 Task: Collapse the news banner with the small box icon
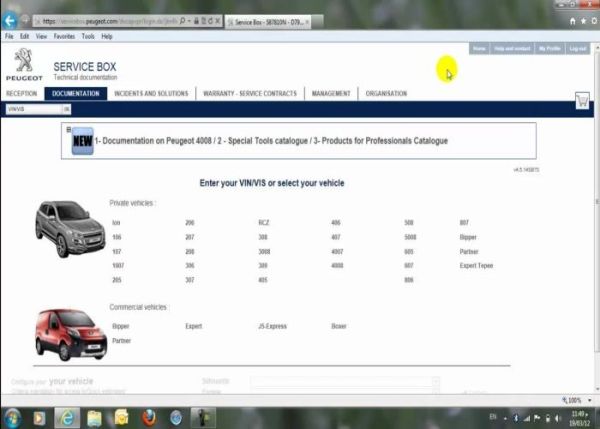(69, 129)
